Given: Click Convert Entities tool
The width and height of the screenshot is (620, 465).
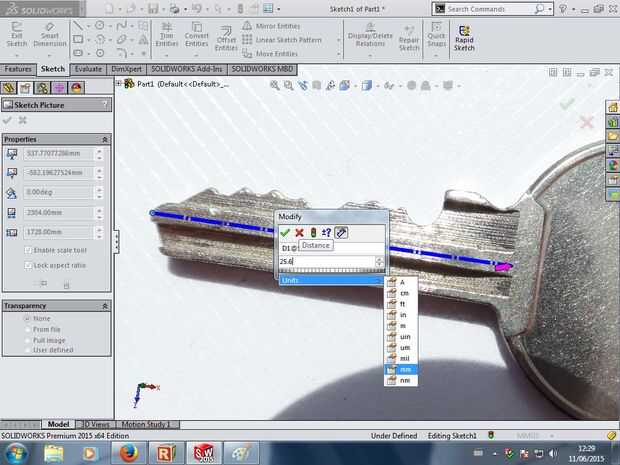Looking at the screenshot, I should [197, 35].
